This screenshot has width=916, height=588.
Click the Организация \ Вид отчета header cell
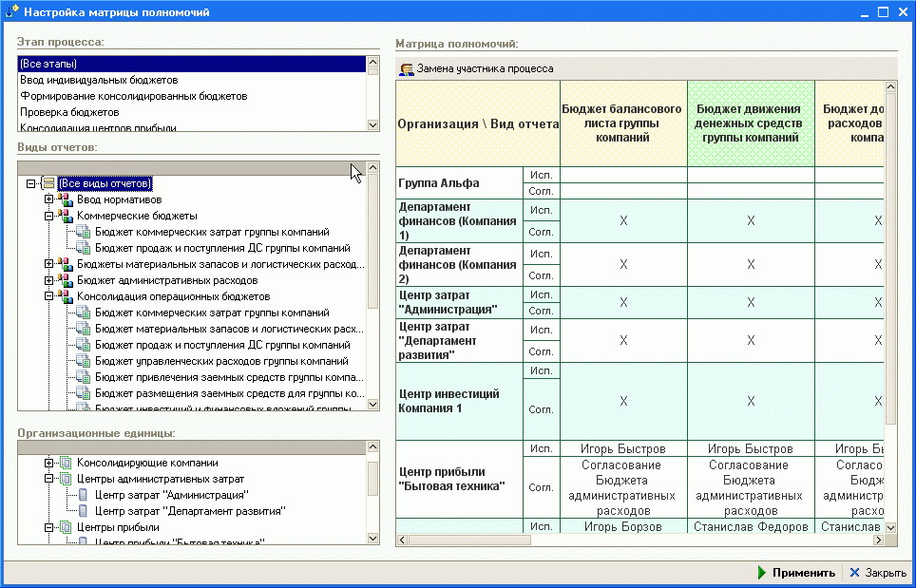click(478, 123)
